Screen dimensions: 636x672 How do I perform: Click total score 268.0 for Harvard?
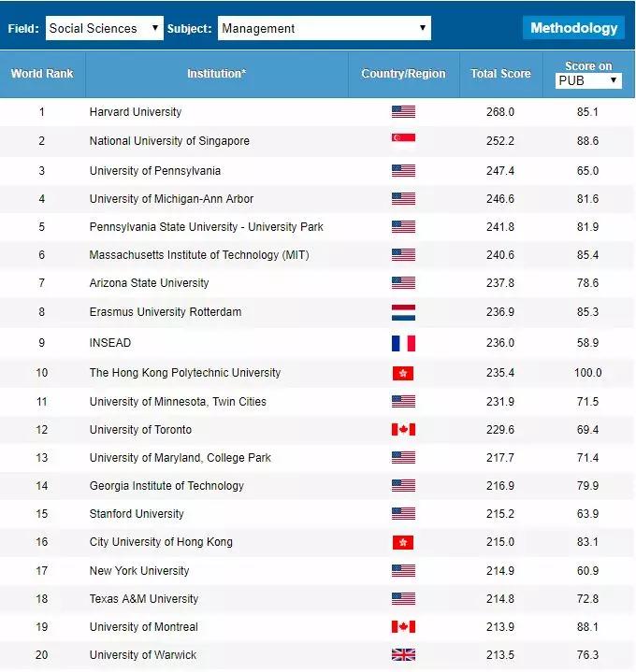click(500, 112)
